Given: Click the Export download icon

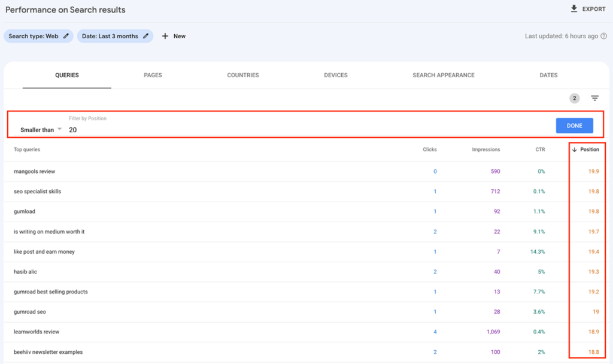Looking at the screenshot, I should [573, 8].
